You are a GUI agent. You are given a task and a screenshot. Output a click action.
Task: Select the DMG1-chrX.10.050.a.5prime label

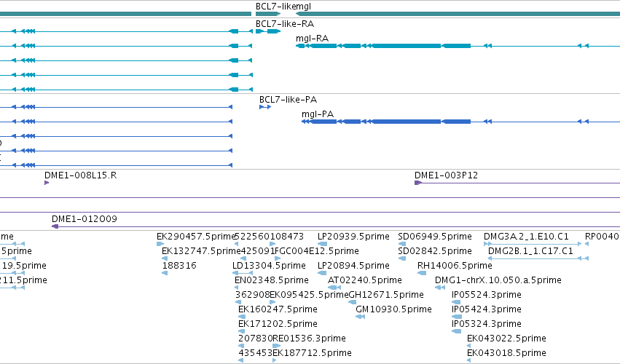tap(498, 280)
